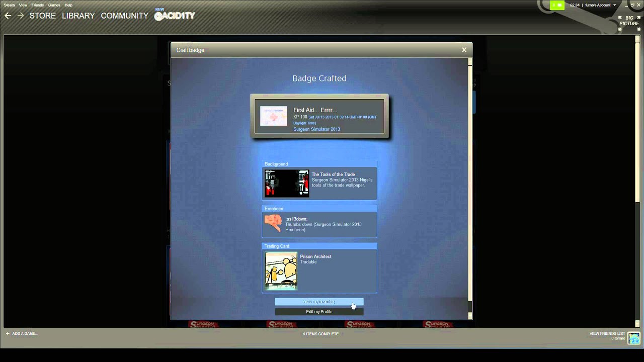Open the LIBRARY section

pyautogui.click(x=78, y=16)
